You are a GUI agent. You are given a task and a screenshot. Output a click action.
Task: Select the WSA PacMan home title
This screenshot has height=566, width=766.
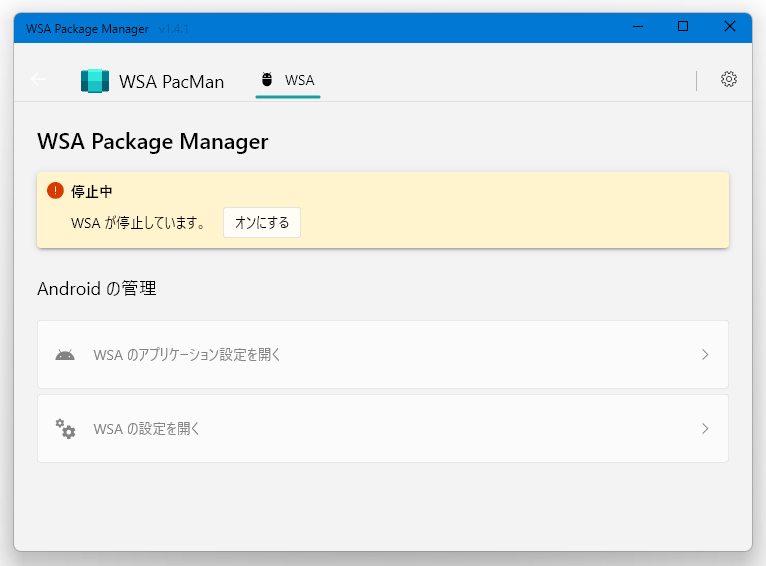tap(171, 82)
